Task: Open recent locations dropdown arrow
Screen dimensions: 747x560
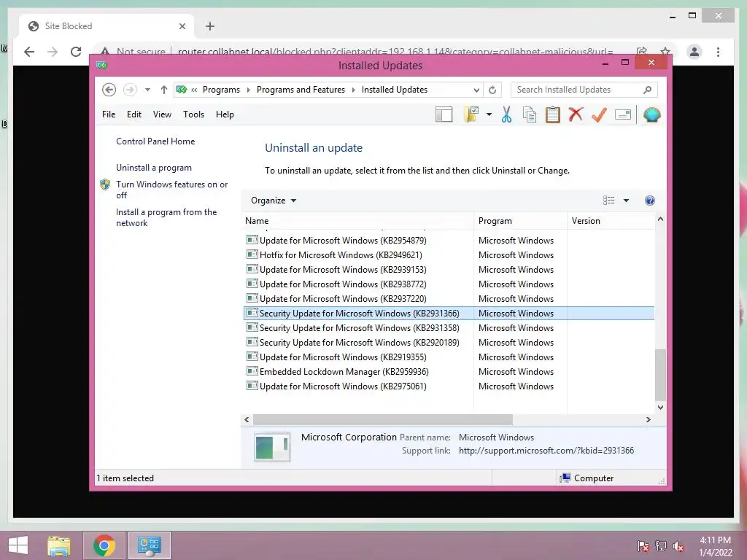Action: point(147,90)
